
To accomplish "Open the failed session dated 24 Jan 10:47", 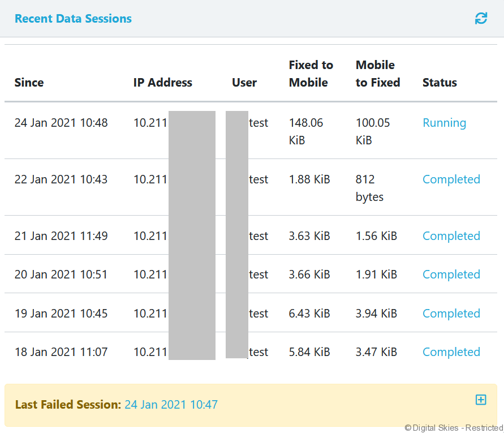I will pyautogui.click(x=171, y=405).
